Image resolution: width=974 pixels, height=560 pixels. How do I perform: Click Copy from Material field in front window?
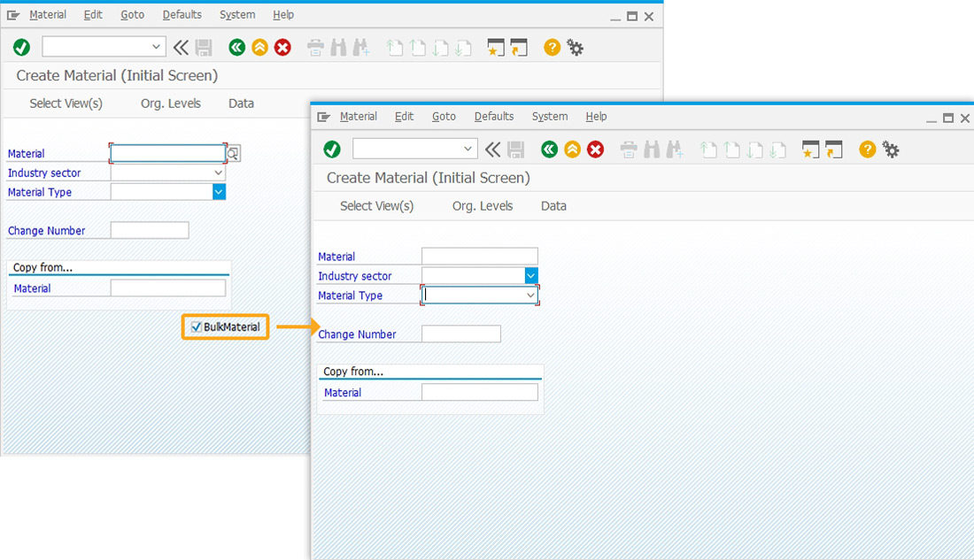(480, 392)
